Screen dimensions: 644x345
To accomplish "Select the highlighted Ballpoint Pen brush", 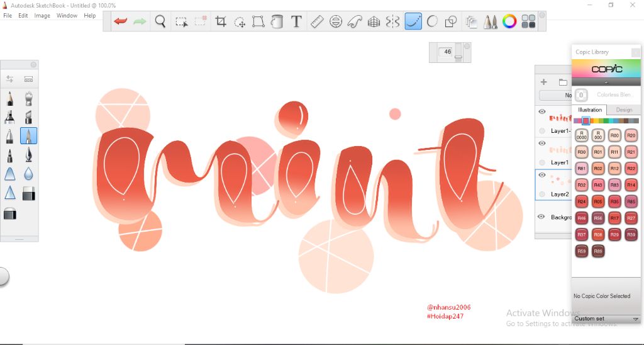I will tap(28, 136).
